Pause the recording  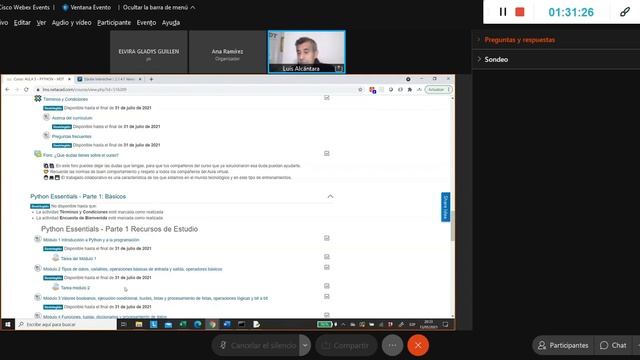(x=503, y=12)
